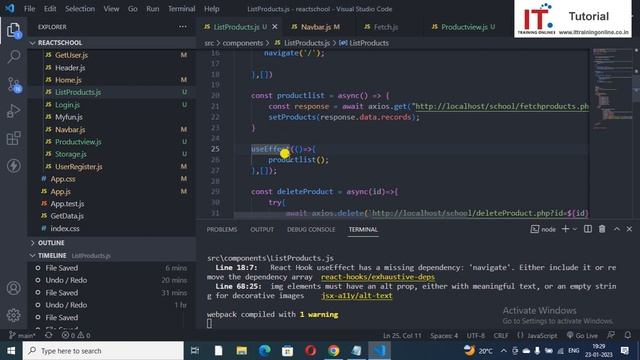Open jsx-a11y/alt-text link in terminal

357,296
